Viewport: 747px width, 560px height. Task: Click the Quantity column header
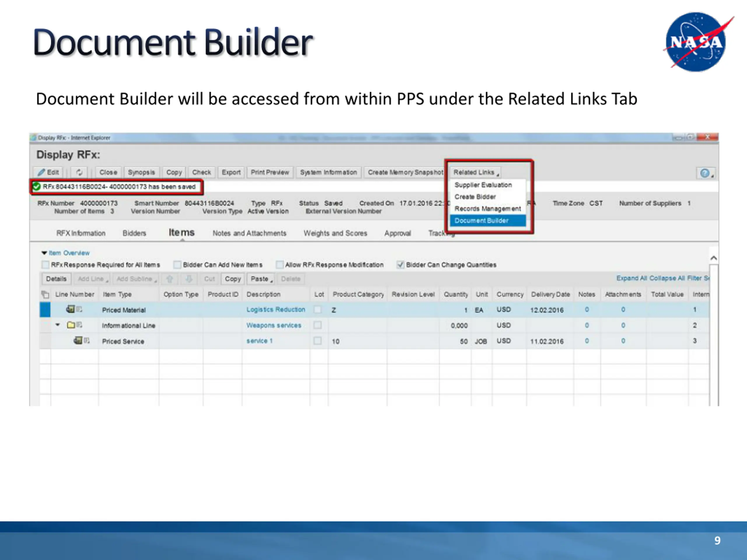[455, 294]
